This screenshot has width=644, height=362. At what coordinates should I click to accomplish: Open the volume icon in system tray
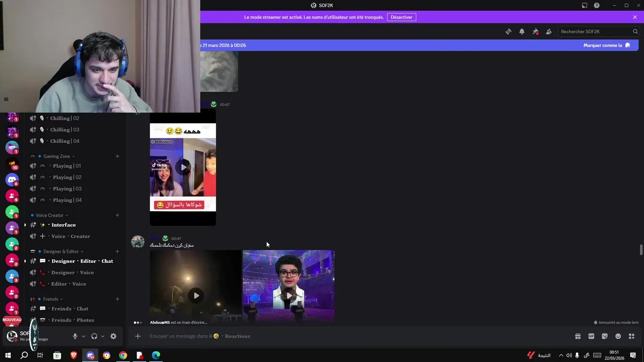point(569,355)
